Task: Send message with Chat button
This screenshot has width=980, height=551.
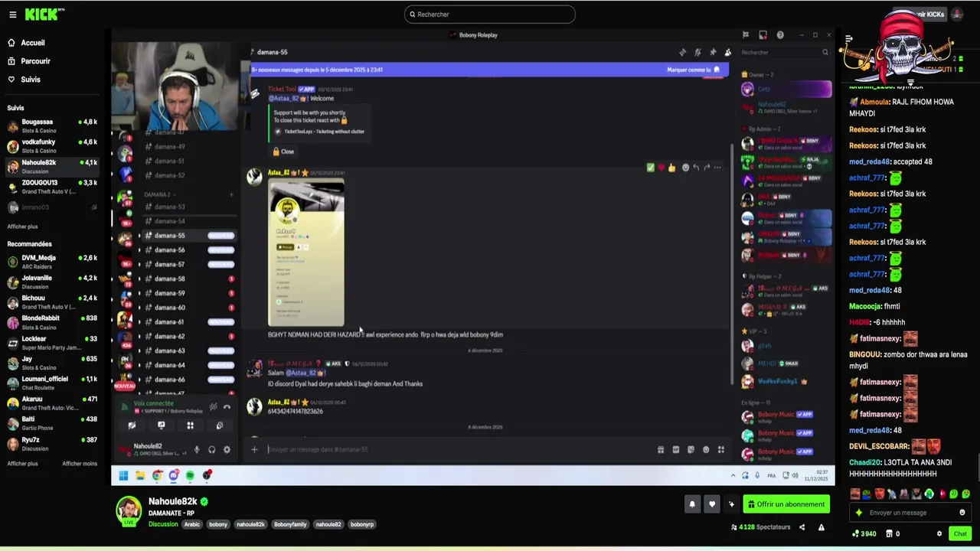Action: 960,533
